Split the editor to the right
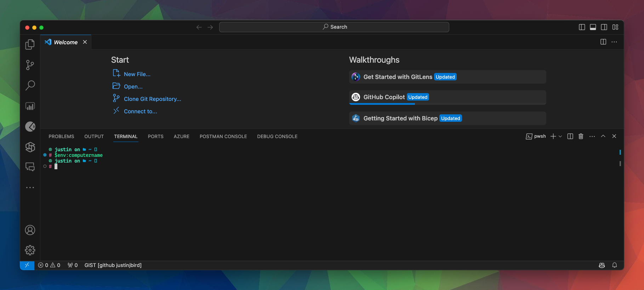 click(x=603, y=42)
